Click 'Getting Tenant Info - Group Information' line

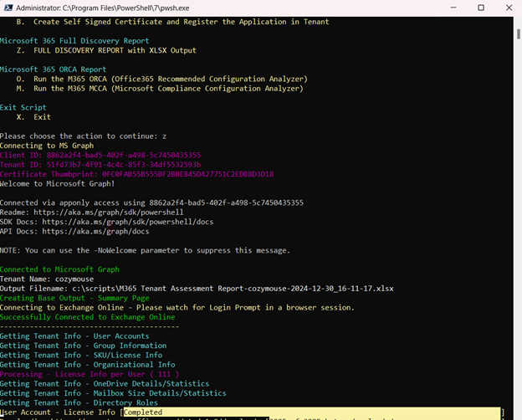click(83, 346)
